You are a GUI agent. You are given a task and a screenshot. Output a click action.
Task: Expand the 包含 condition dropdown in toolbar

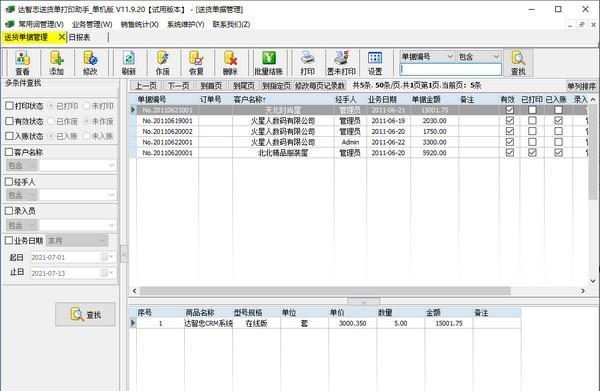(496, 57)
